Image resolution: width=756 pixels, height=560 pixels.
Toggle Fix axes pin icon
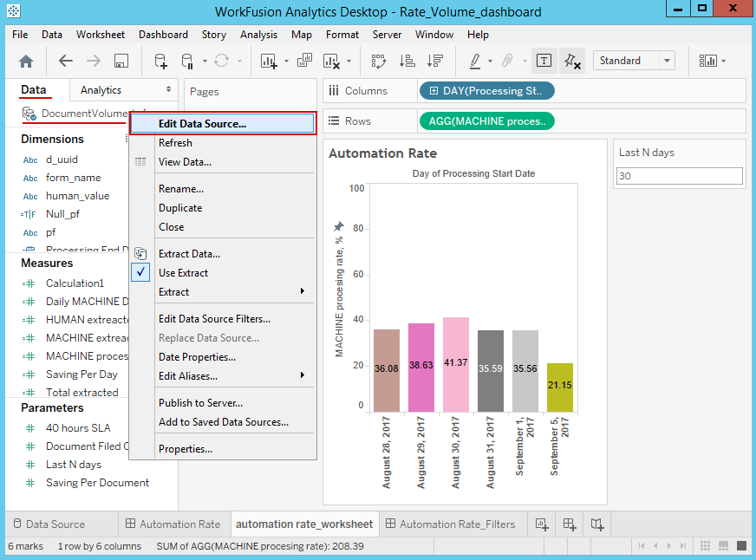click(x=572, y=61)
